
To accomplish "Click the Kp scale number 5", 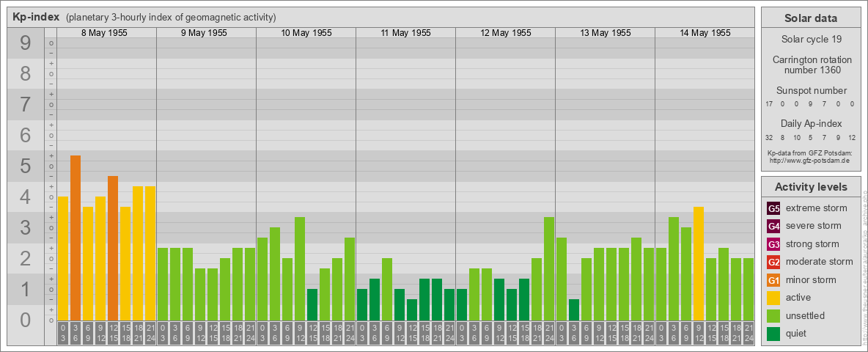I will [x=25, y=166].
